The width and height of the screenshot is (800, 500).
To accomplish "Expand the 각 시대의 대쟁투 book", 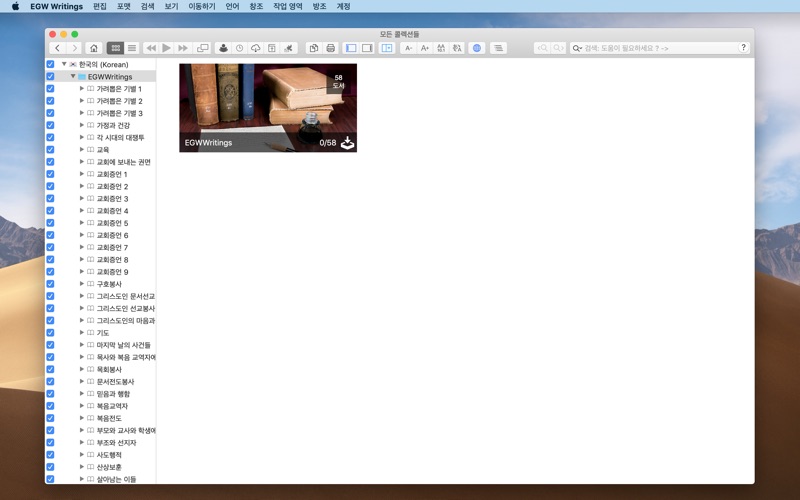I will (82, 137).
